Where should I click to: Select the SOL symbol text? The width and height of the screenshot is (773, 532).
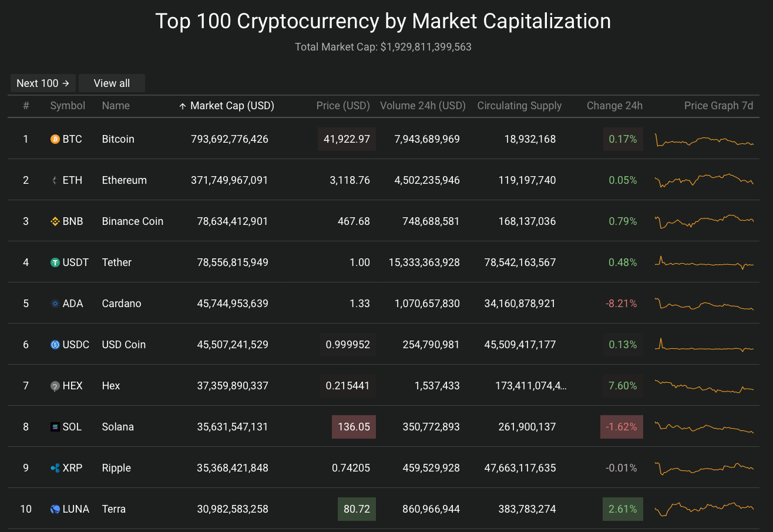pos(72,427)
